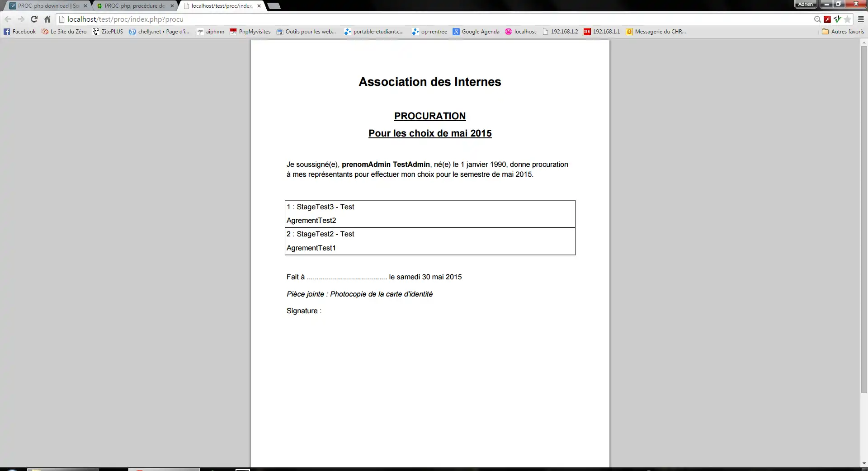868x471 pixels.
Task: Open Le Site du Zéro bookmark
Action: click(x=64, y=32)
